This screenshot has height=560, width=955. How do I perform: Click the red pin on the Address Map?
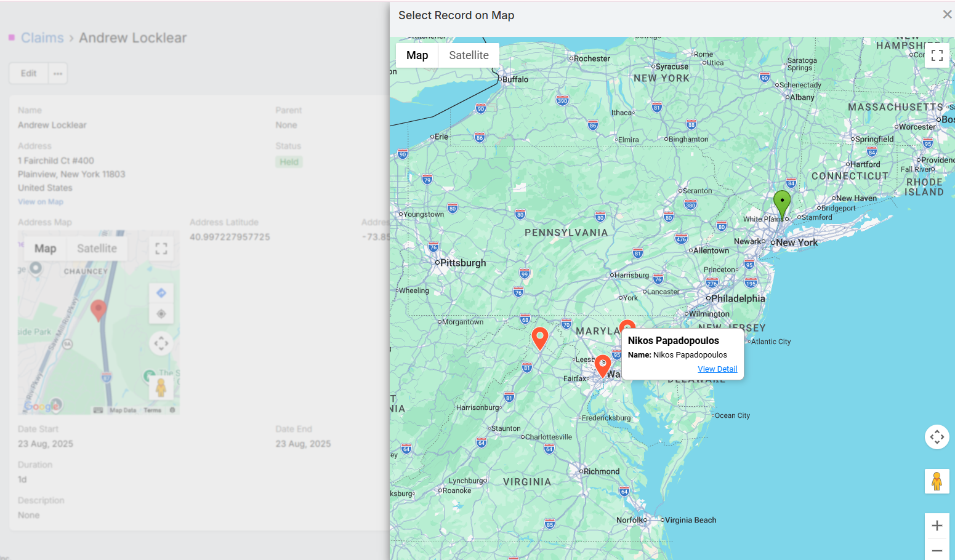(x=98, y=309)
